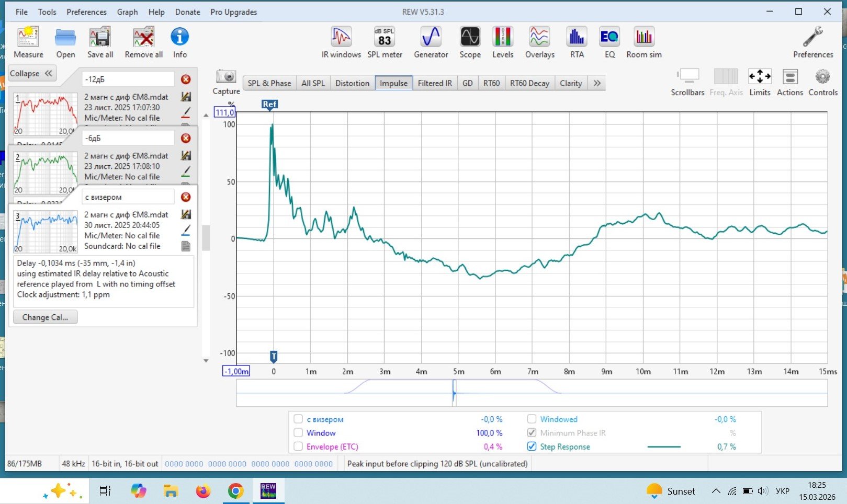
Task: Open a measurement file
Action: point(65,42)
